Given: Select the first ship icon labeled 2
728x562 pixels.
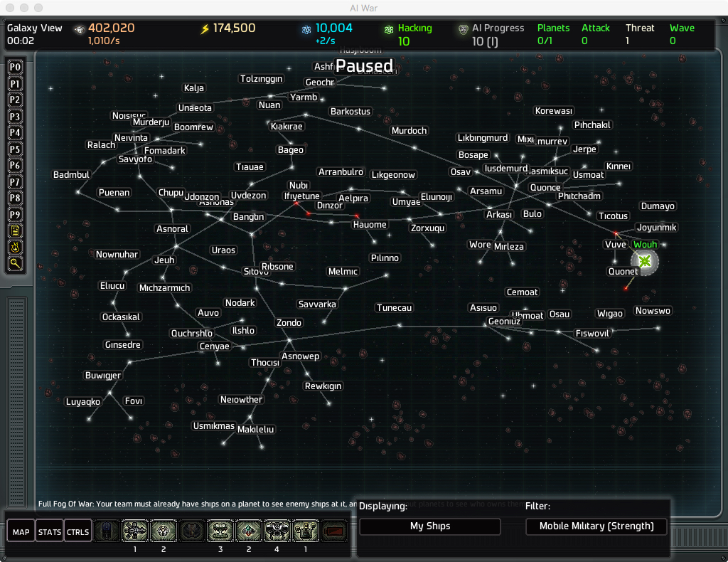Looking at the screenshot, I should pos(164,531).
